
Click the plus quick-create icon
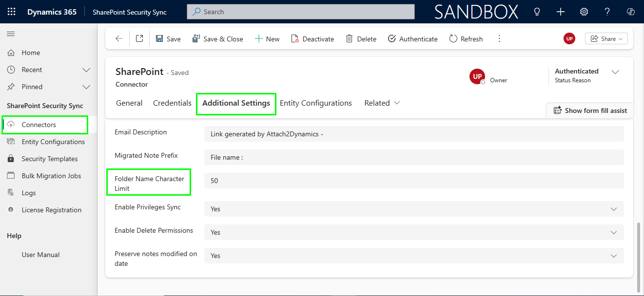click(x=561, y=12)
